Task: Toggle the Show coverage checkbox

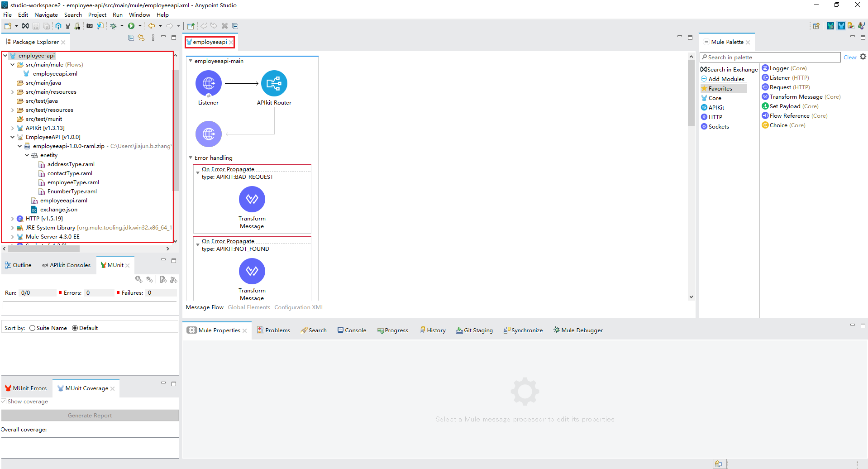Action: [x=4, y=402]
